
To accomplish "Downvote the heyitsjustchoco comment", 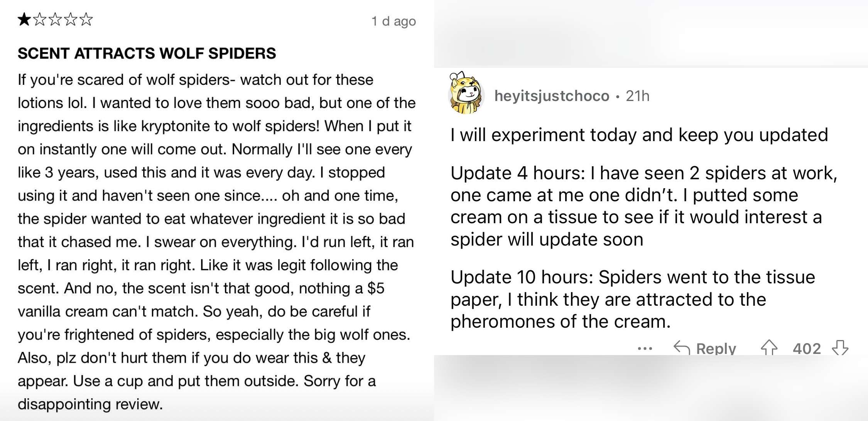I will click(840, 347).
